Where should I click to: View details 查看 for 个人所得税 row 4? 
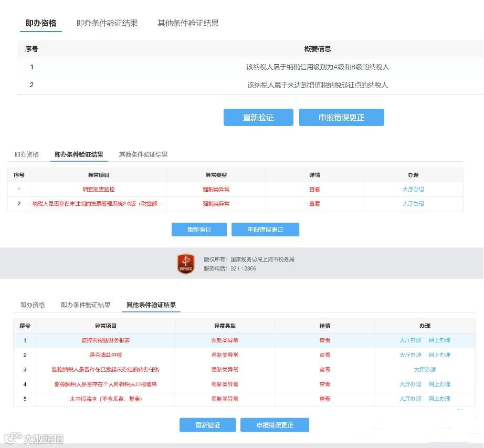tap(325, 384)
